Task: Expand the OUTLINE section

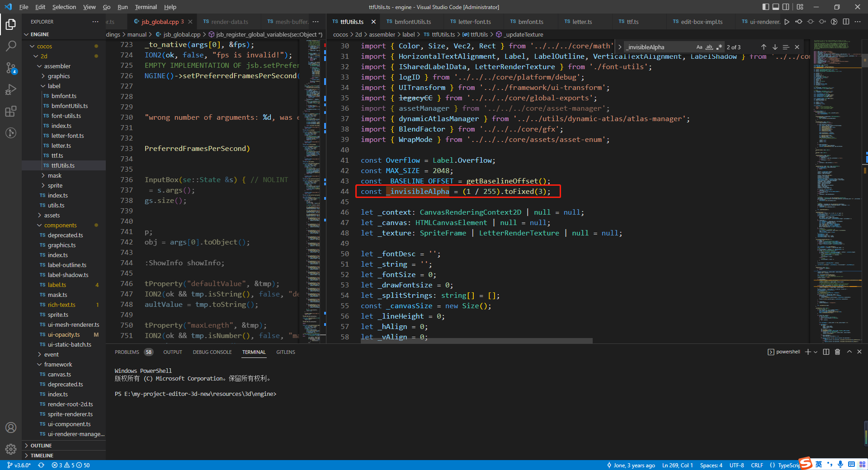Action: coord(41,446)
